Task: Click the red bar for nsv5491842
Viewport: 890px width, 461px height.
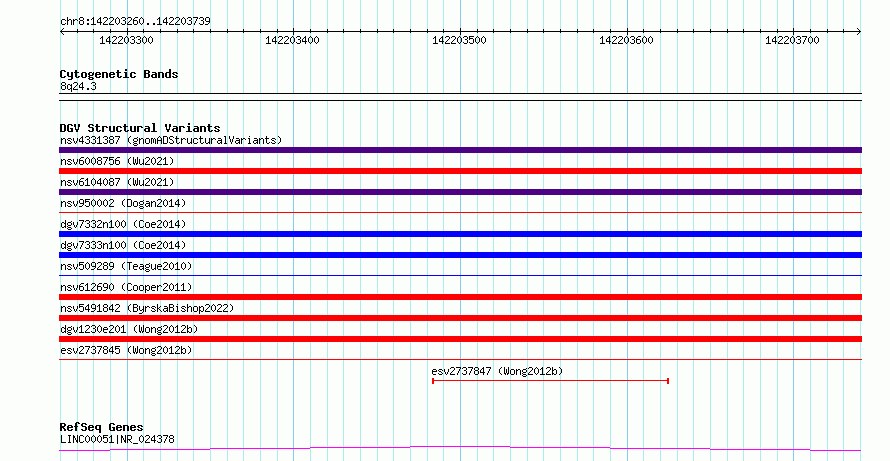Action: [460, 318]
